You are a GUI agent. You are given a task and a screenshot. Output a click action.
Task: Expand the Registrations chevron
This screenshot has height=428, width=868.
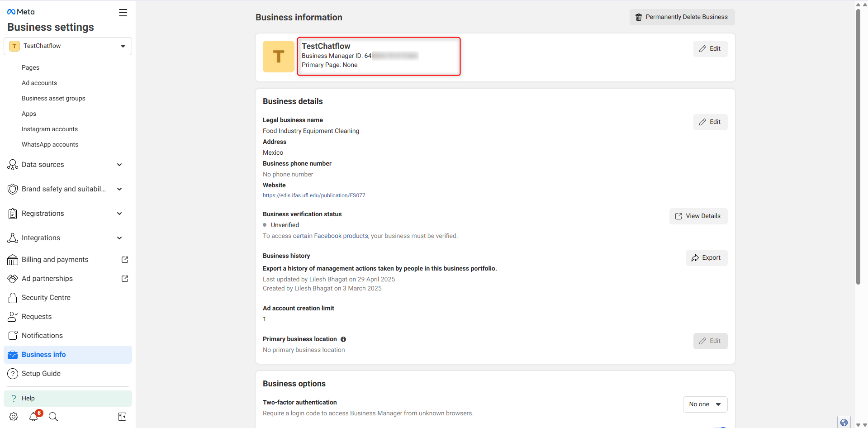(119, 214)
